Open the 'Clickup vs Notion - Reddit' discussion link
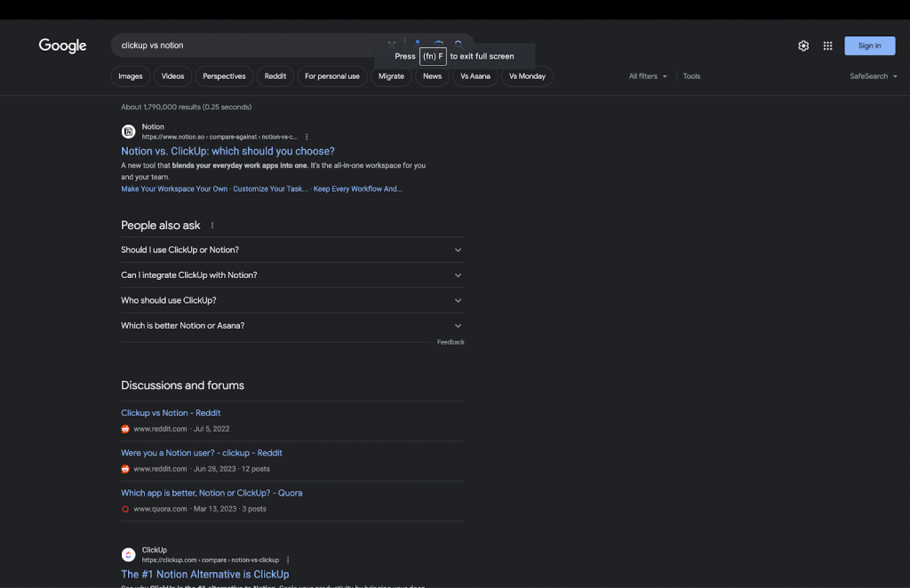This screenshot has width=910, height=588. tap(171, 412)
